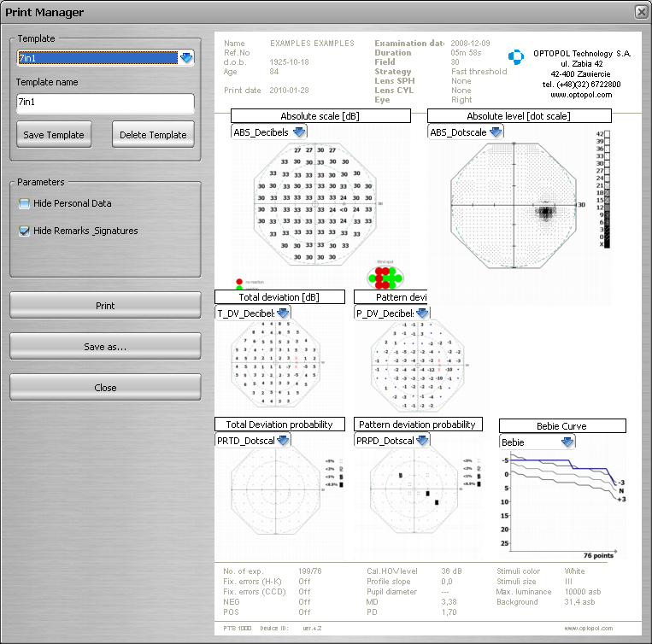Click the Pattern deviation title field
This screenshot has height=644, width=652.
click(x=391, y=297)
